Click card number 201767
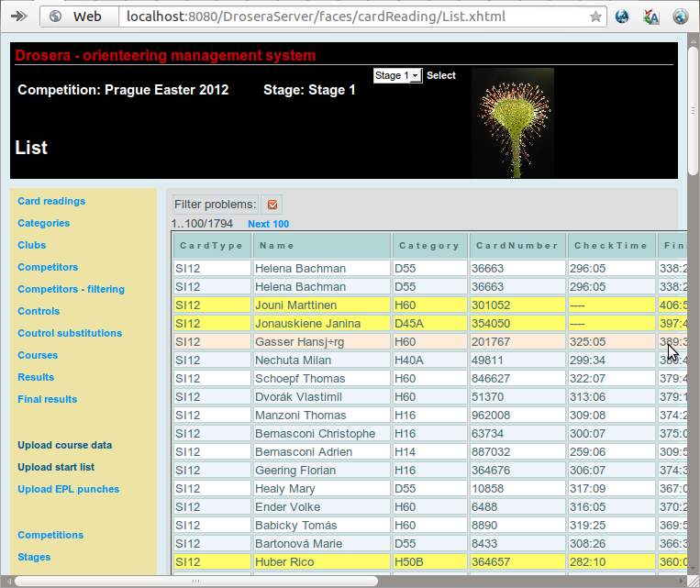 coord(517,342)
